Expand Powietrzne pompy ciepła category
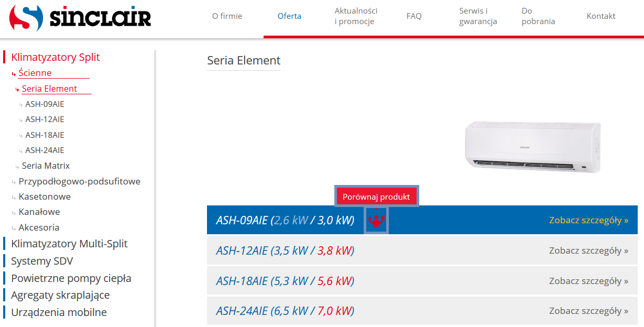Screen dimensions: 644x327 pos(71,278)
